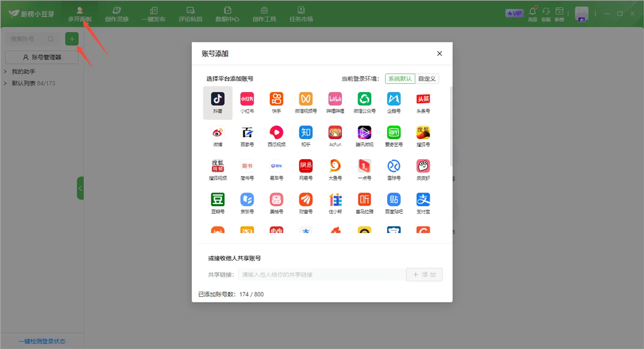Expand the collapsed side panel handle

[80, 188]
